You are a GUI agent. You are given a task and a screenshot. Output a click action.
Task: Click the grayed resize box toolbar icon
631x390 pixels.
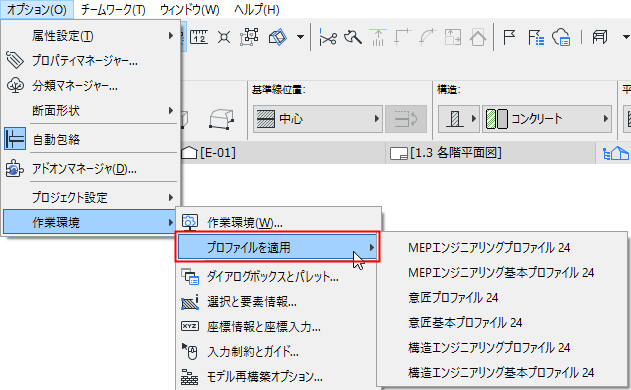[453, 37]
